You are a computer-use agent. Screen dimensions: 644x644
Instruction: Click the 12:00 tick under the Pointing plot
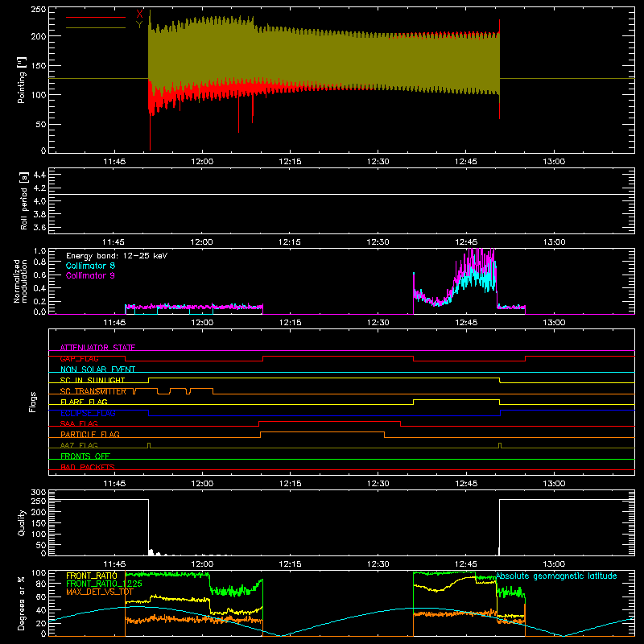coord(203,162)
